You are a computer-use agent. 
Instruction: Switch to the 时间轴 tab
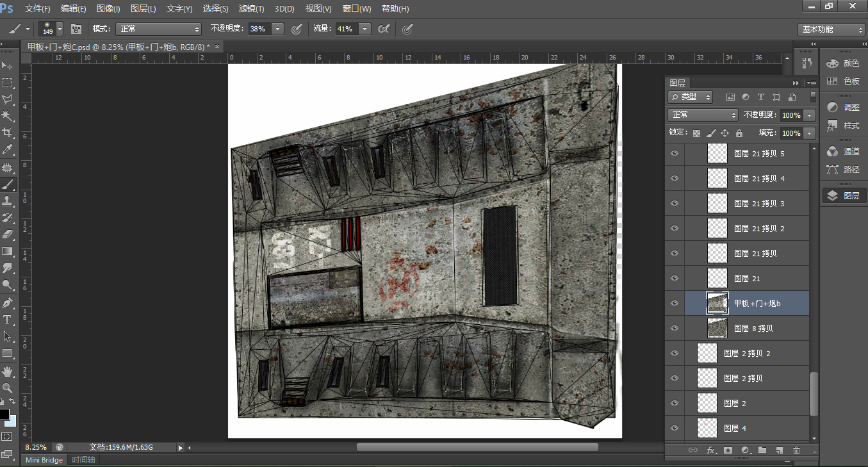83,460
